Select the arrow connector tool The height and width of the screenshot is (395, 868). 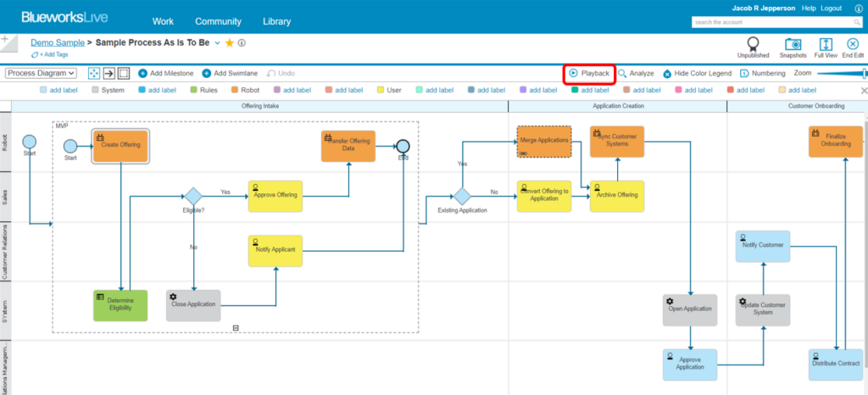point(108,74)
